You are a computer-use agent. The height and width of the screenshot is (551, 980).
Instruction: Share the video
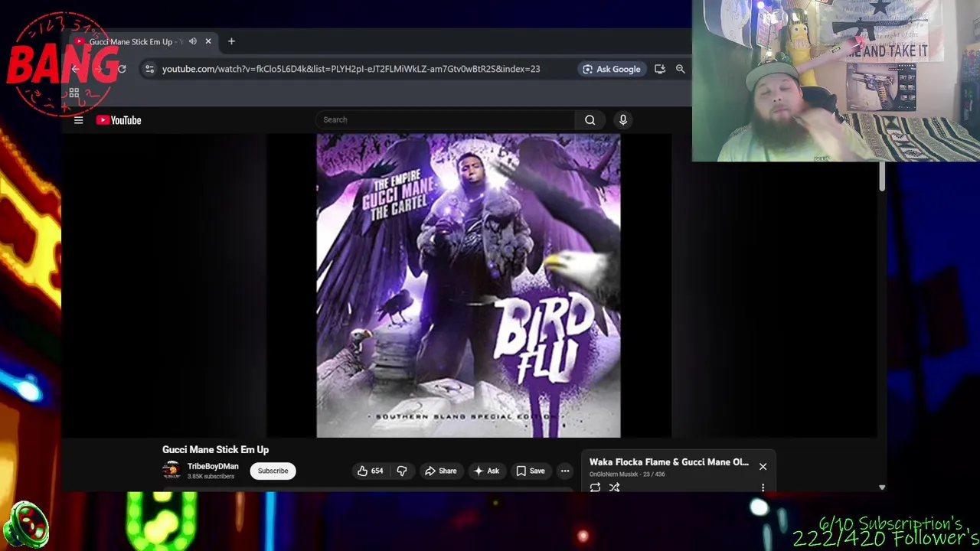[x=441, y=471]
